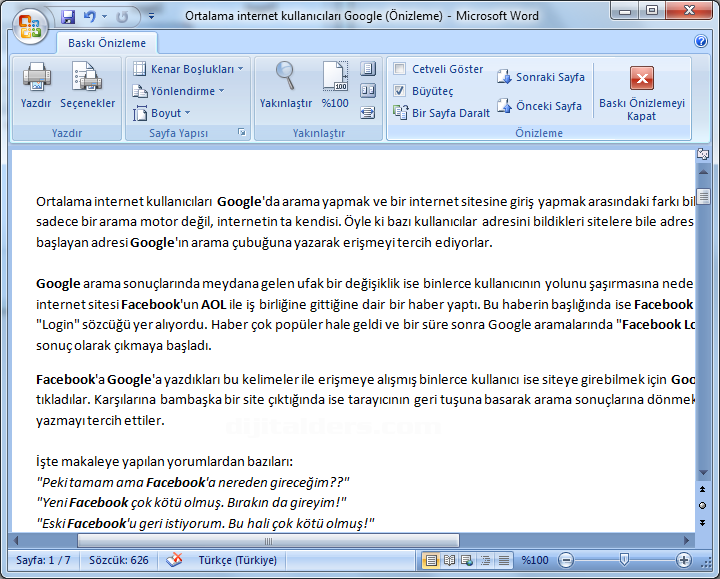This screenshot has width=720, height=579.
Task: Open Select Browse Object circle button
Action: (703, 506)
